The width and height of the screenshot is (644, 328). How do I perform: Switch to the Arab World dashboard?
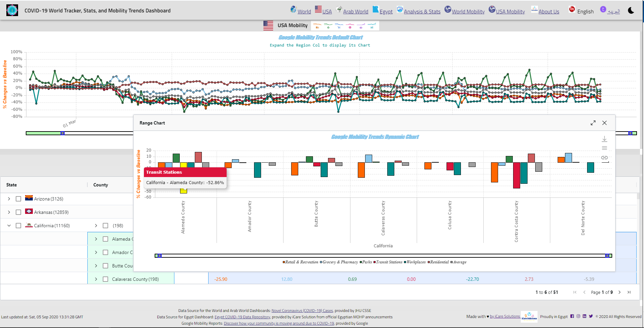click(x=355, y=11)
